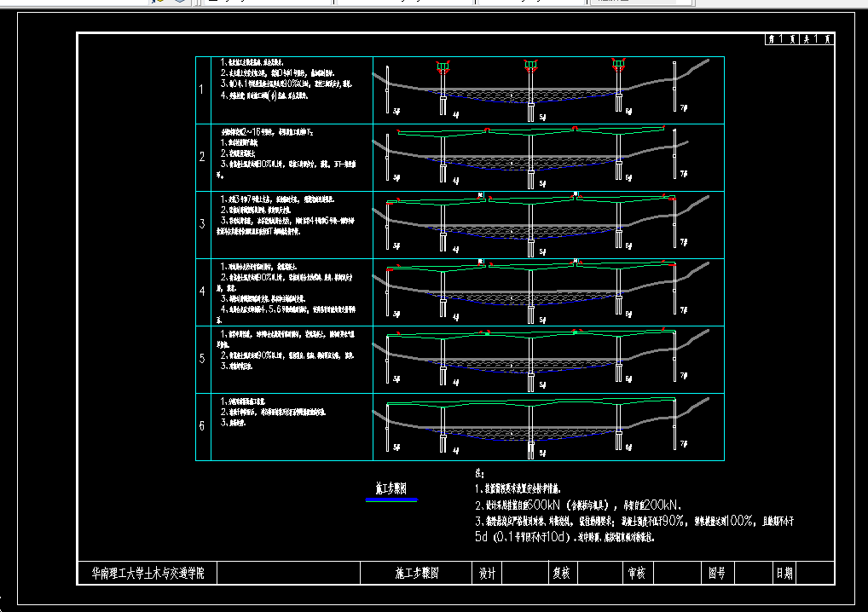Select the 7# pier label in step 6 diagram
This screenshot has height=612, width=868.
(684, 444)
